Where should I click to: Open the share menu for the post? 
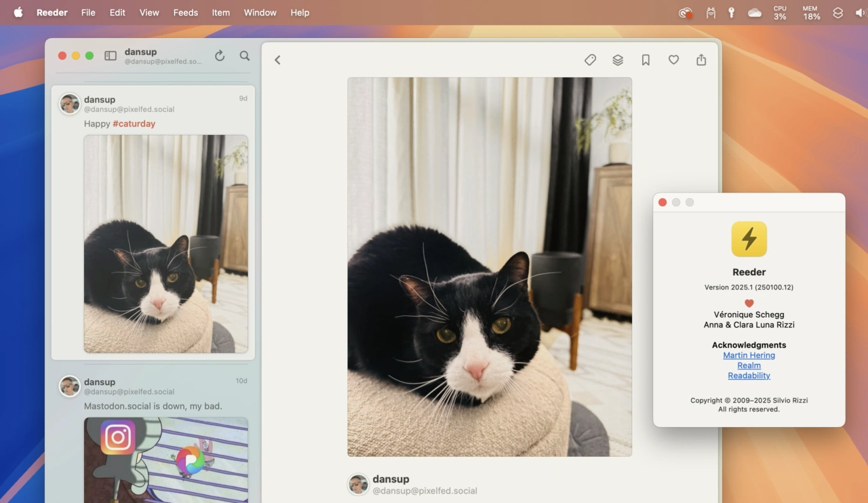tap(701, 60)
